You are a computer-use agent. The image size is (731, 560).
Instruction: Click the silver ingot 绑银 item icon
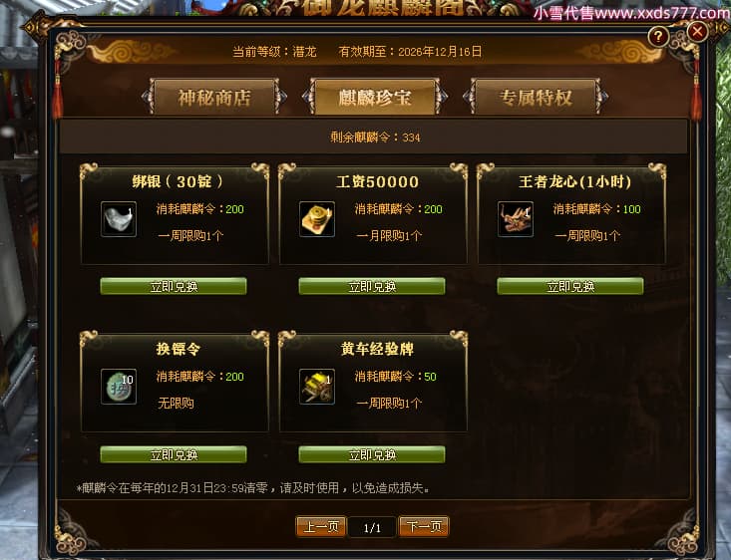(119, 219)
